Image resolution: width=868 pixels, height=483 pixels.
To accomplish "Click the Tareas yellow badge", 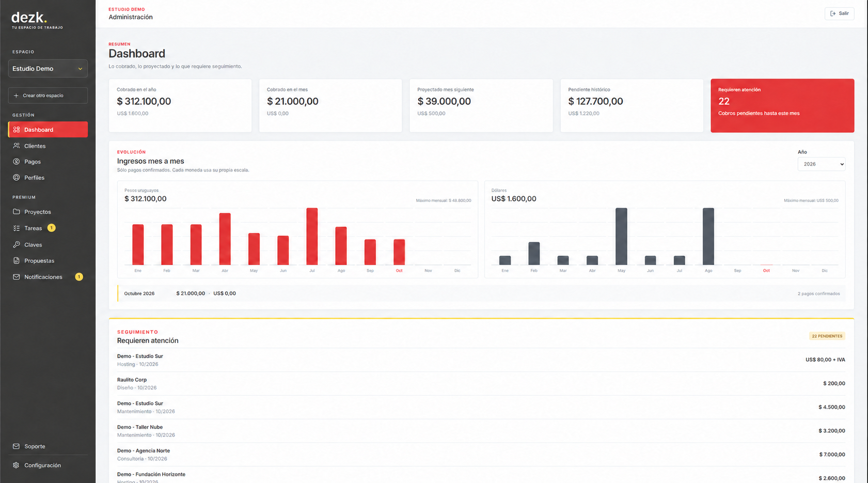I will [51, 228].
